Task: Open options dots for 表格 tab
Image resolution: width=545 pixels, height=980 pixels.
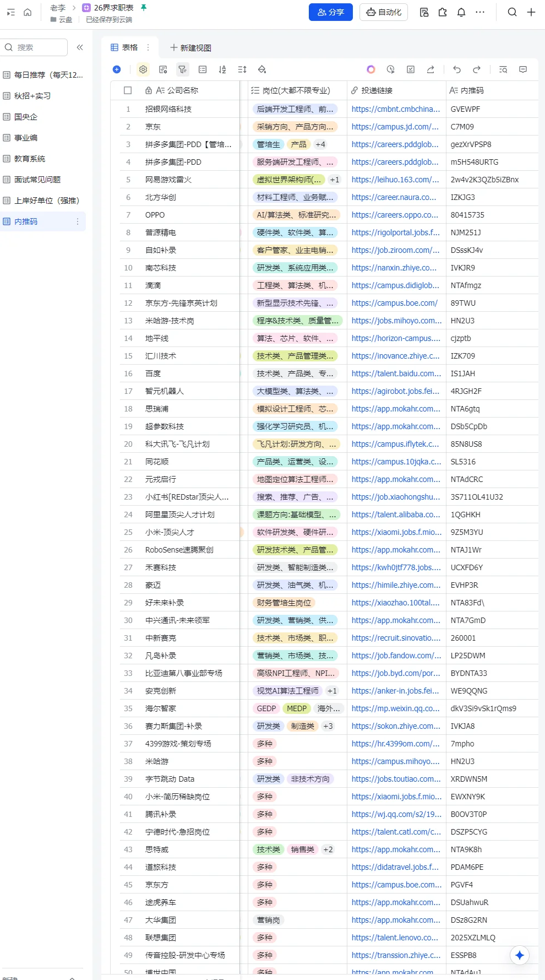Action: pyautogui.click(x=148, y=47)
